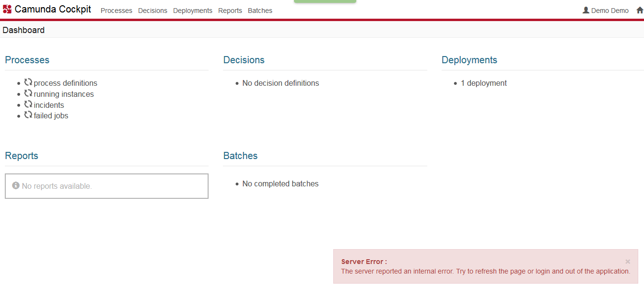The height and width of the screenshot is (298, 644).
Task: Open Deployments in top navigation
Action: (x=192, y=11)
